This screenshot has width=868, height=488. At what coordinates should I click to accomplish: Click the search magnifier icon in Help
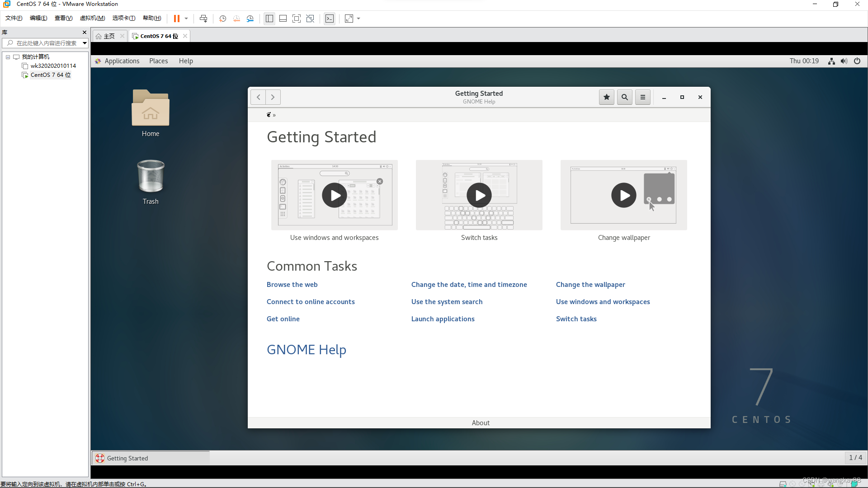pos(625,97)
